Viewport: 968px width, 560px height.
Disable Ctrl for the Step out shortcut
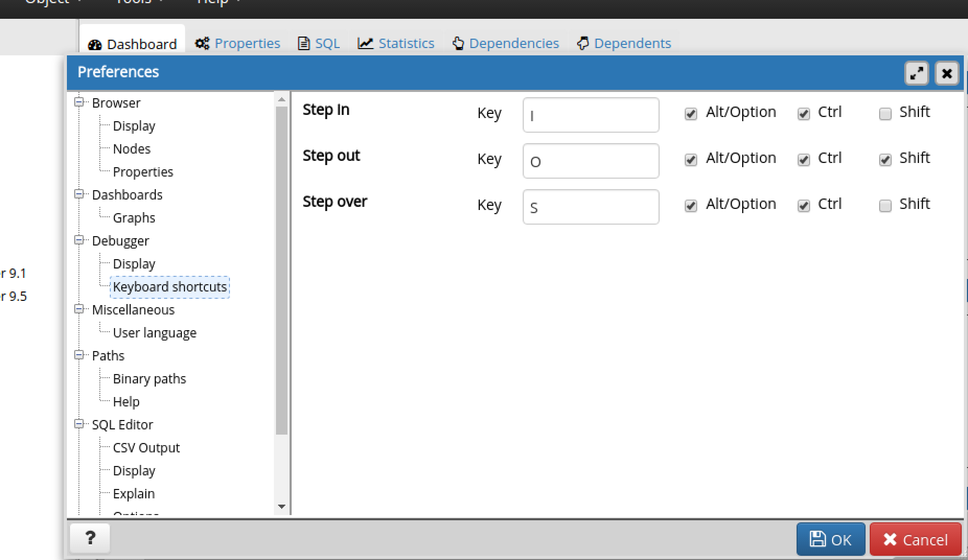[x=803, y=159]
